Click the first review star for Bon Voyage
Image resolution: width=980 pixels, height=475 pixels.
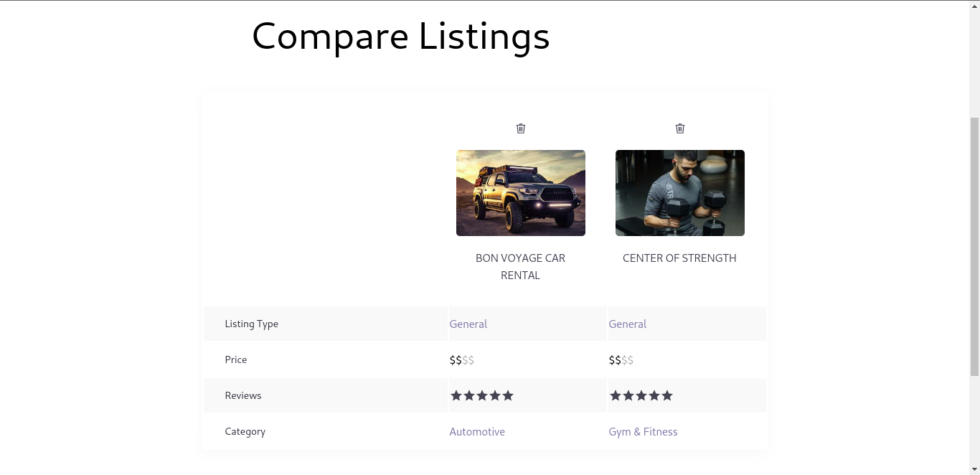click(456, 395)
